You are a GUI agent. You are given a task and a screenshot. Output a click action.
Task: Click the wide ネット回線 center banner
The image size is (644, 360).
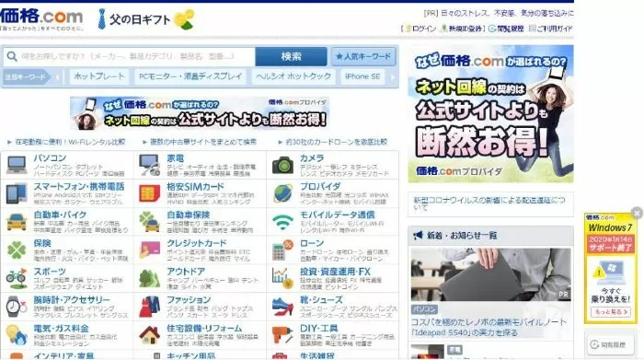pos(200,113)
